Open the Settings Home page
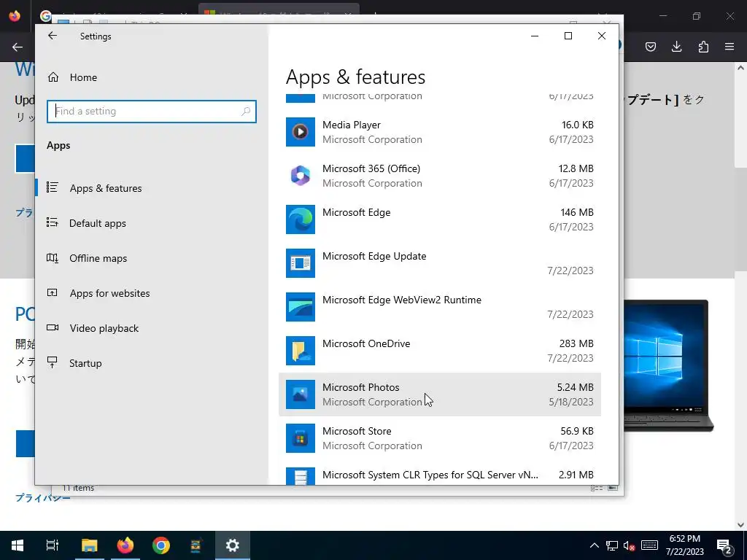Image resolution: width=747 pixels, height=560 pixels. 72,77
